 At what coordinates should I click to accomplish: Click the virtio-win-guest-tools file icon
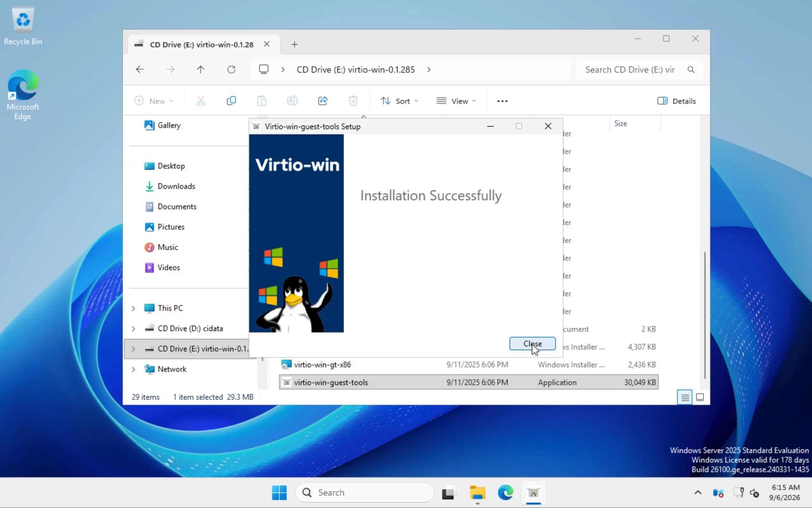click(286, 382)
